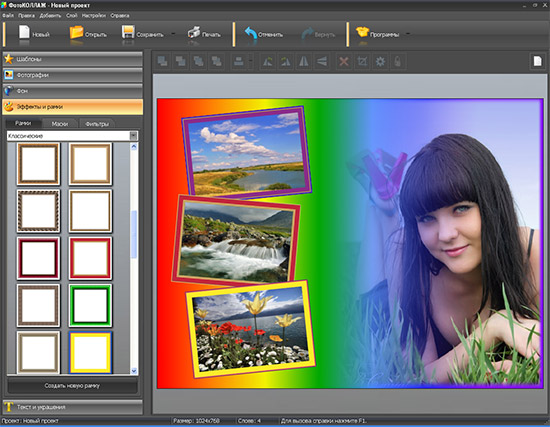Image resolution: width=550 pixels, height=427 pixels.
Task: Click the bring forward one layer icon
Action: [180, 61]
